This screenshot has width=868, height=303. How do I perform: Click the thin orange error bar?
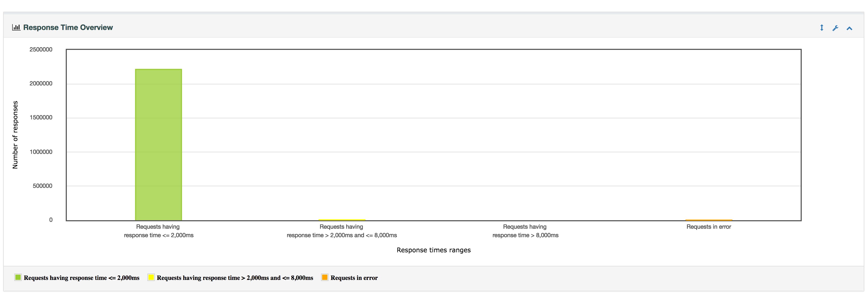tap(709, 220)
